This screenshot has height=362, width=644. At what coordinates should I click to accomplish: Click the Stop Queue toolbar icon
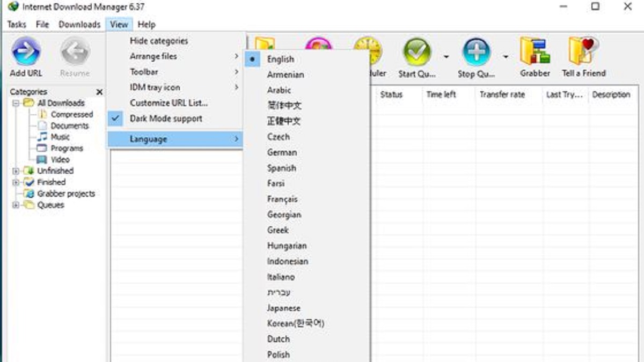(476, 52)
